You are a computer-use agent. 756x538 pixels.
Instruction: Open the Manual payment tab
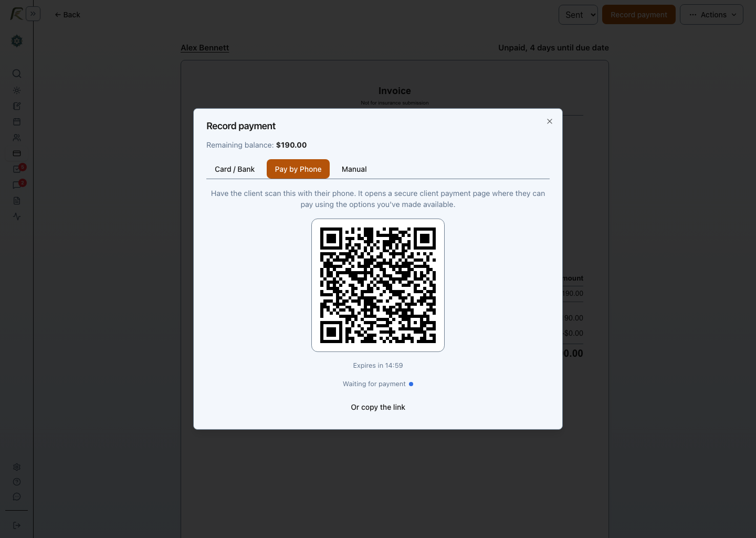tap(354, 169)
